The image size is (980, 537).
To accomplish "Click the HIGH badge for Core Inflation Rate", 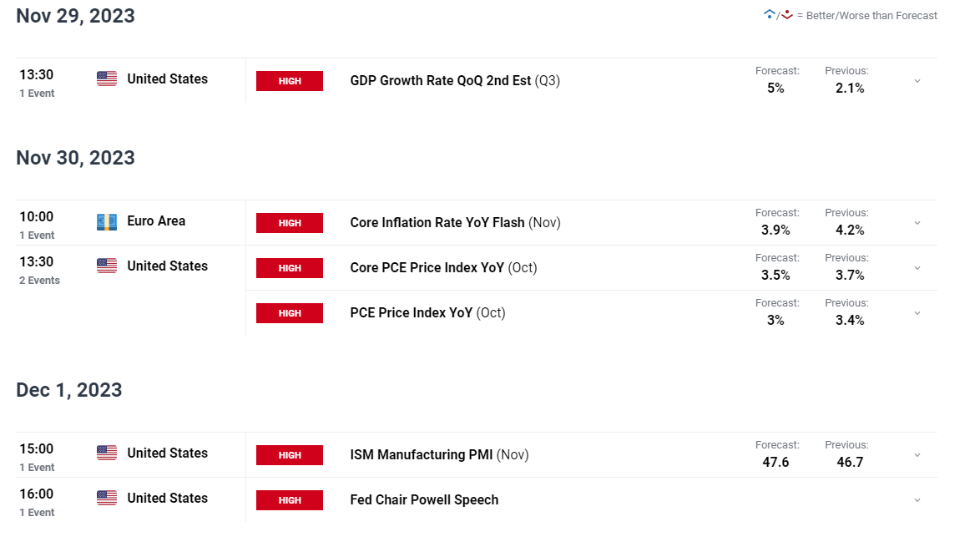I will [x=290, y=223].
